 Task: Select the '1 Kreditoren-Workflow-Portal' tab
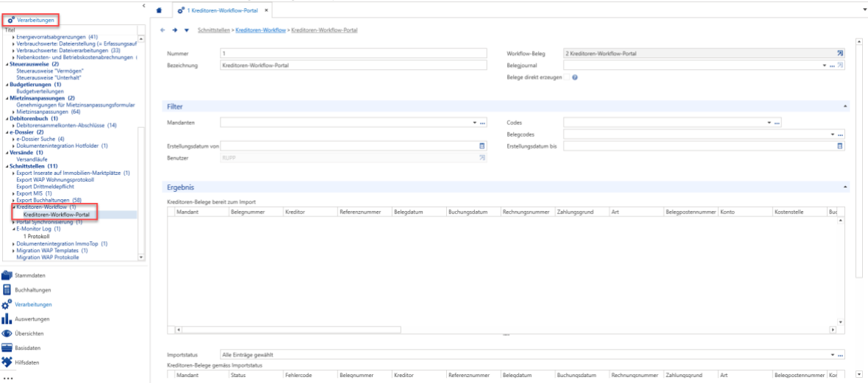[x=221, y=10]
